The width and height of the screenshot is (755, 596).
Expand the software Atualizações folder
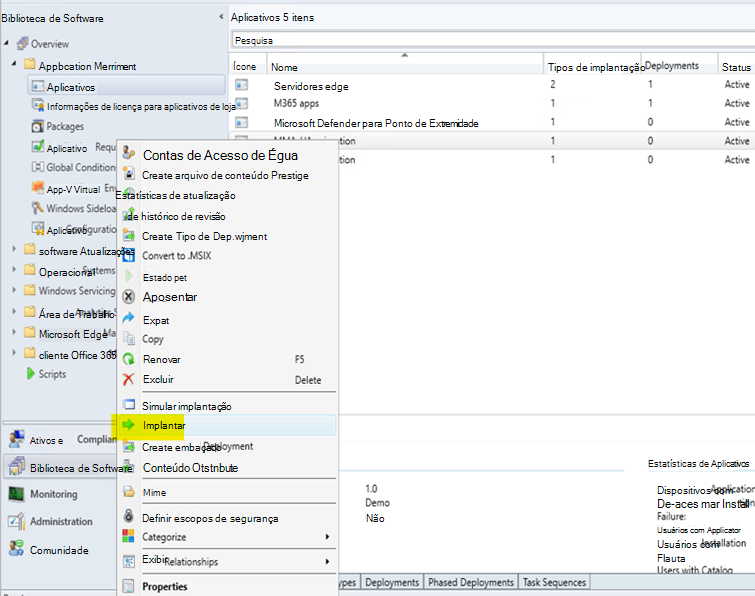click(x=14, y=249)
